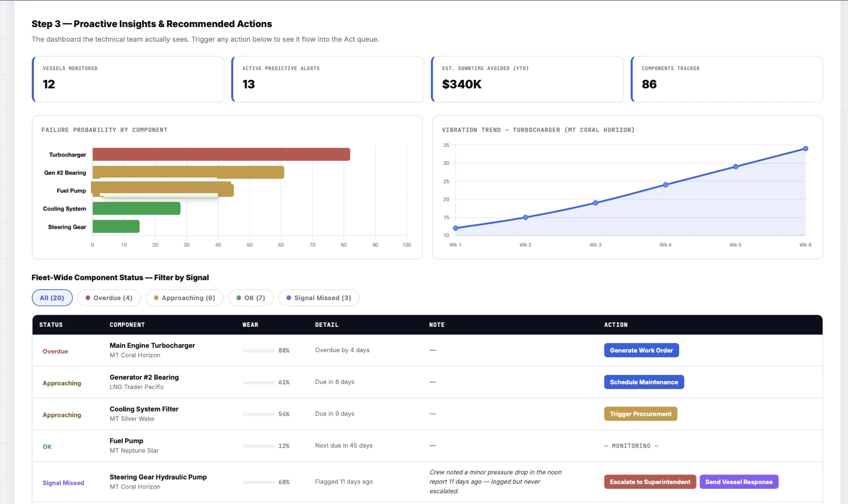848x504 pixels.
Task: Click the Wk 3 vibration data point
Action: pos(595,203)
